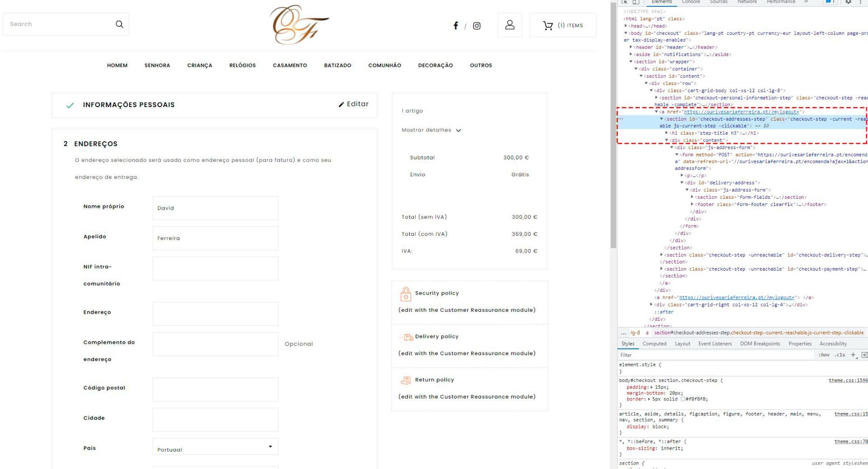
Task: Expand the header#header DOM node
Action: pos(631,47)
